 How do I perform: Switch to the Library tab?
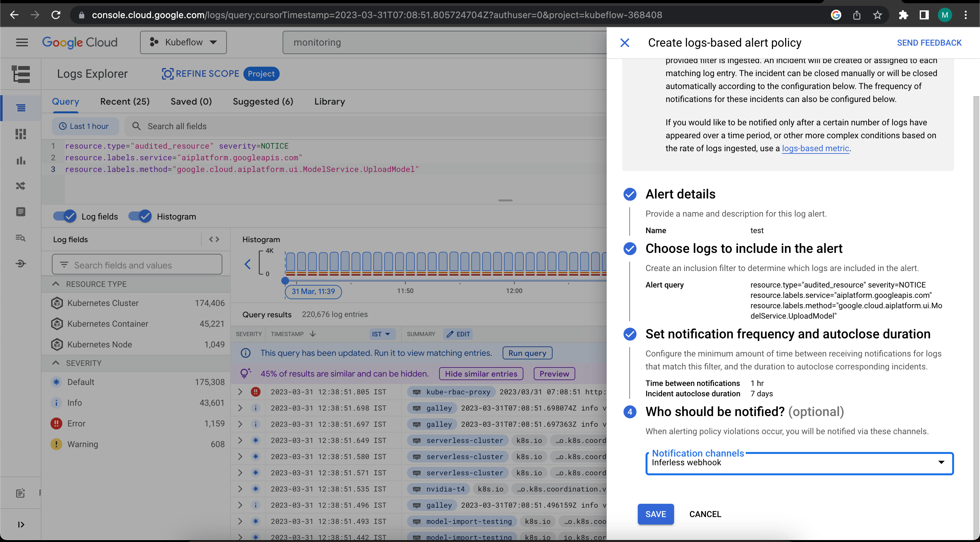coord(330,101)
